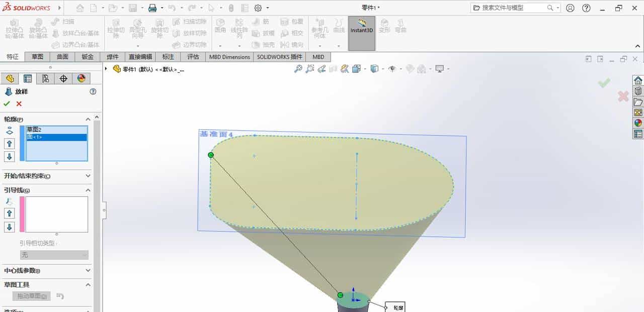This screenshot has width=644, height=312.
Task: Open the 引导相切类型 dropdown showing 无
Action: pyautogui.click(x=54, y=255)
